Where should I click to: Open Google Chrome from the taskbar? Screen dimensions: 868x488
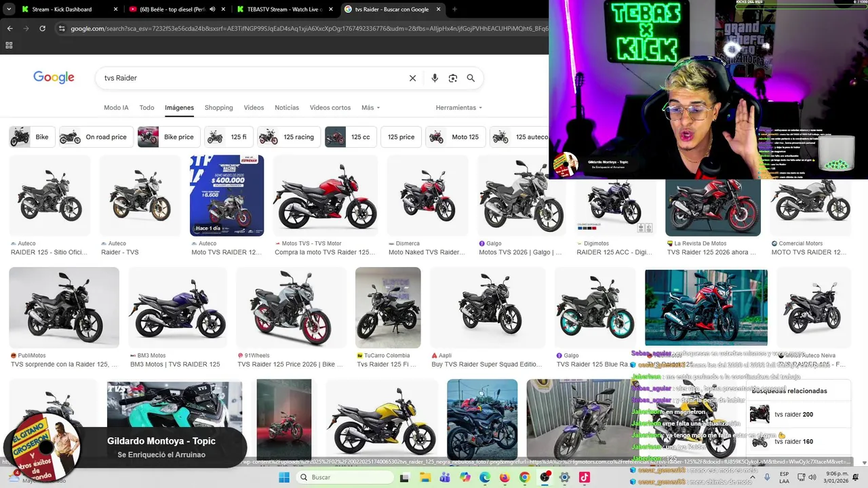click(x=524, y=477)
